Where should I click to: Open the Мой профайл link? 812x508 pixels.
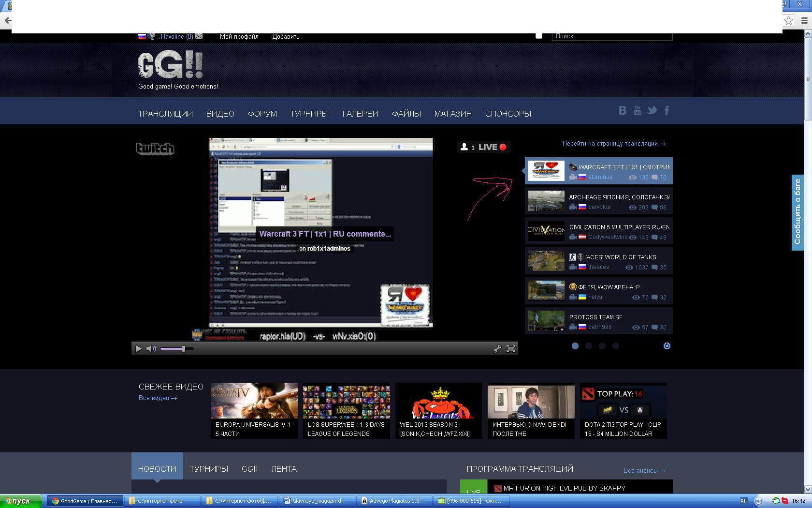pyautogui.click(x=239, y=36)
